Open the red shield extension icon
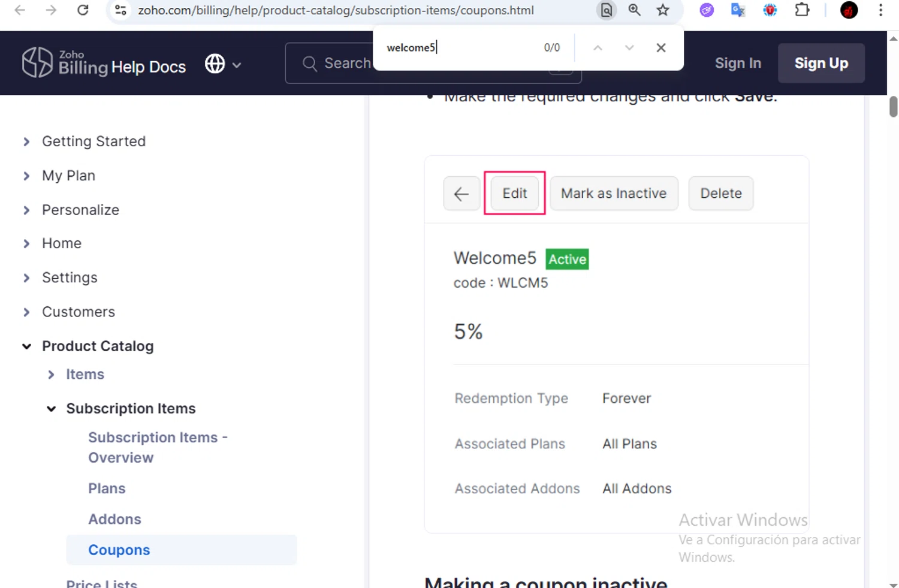The image size is (899, 588). 770,10
